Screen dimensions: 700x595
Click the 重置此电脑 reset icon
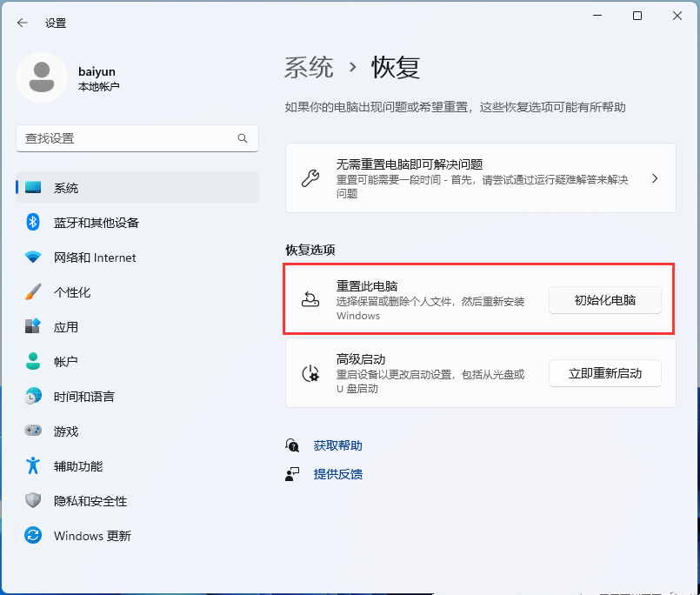click(310, 299)
